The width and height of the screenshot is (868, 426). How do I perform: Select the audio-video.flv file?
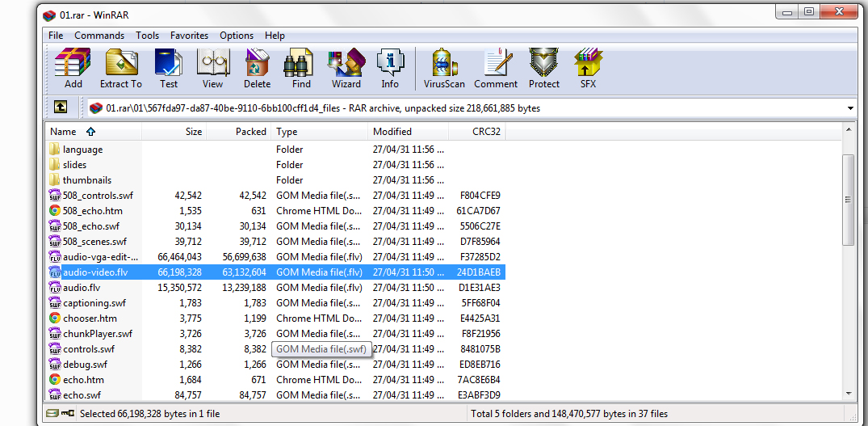tap(95, 272)
